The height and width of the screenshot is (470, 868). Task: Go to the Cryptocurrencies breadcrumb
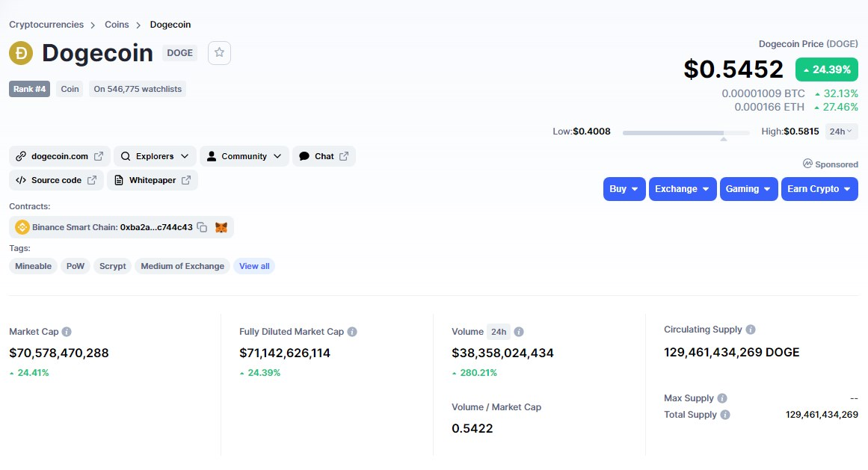[46, 25]
